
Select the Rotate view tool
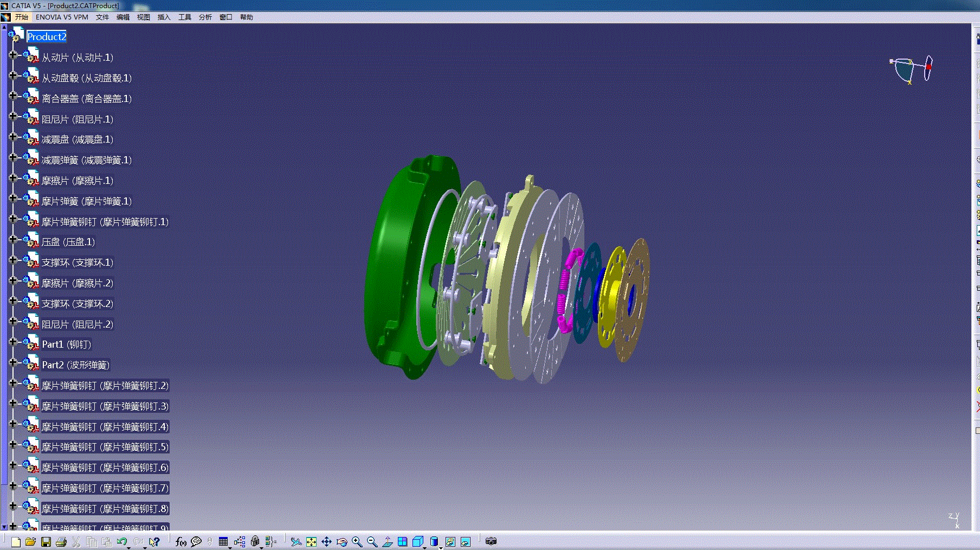pyautogui.click(x=341, y=541)
